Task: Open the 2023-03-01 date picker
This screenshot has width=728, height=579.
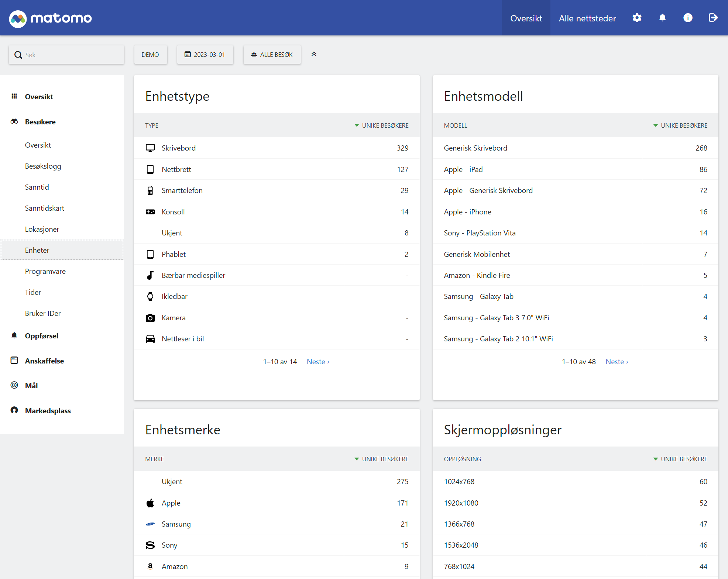Action: pyautogui.click(x=205, y=55)
